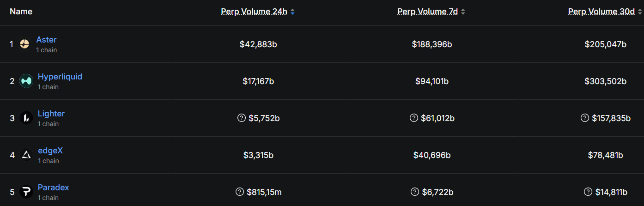Click help icon beside Lighter 24h volume
This screenshot has width=644, height=206.
(x=241, y=118)
